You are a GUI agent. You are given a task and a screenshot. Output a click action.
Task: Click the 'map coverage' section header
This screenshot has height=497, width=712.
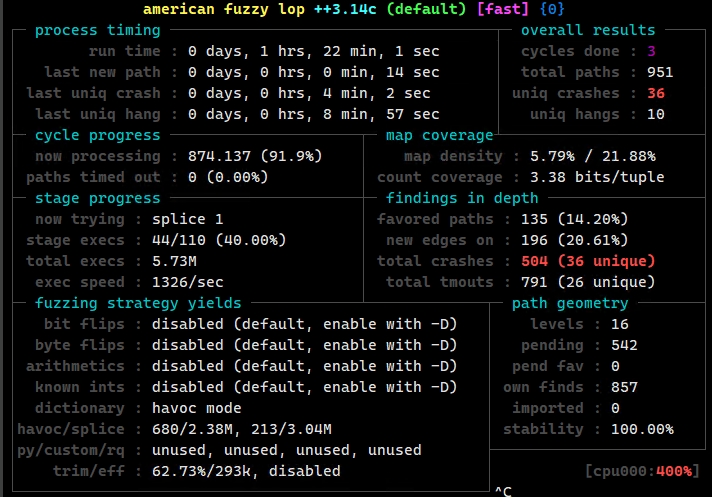pyautogui.click(x=440, y=135)
